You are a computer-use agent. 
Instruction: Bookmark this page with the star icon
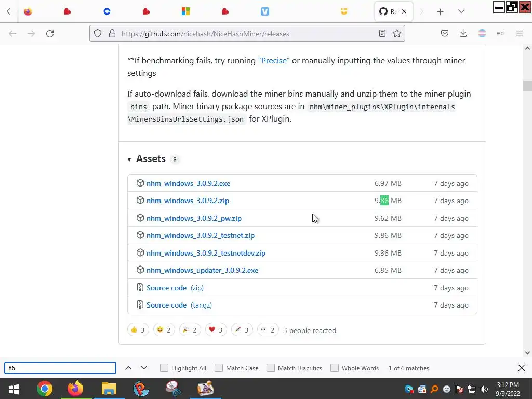[396, 33]
